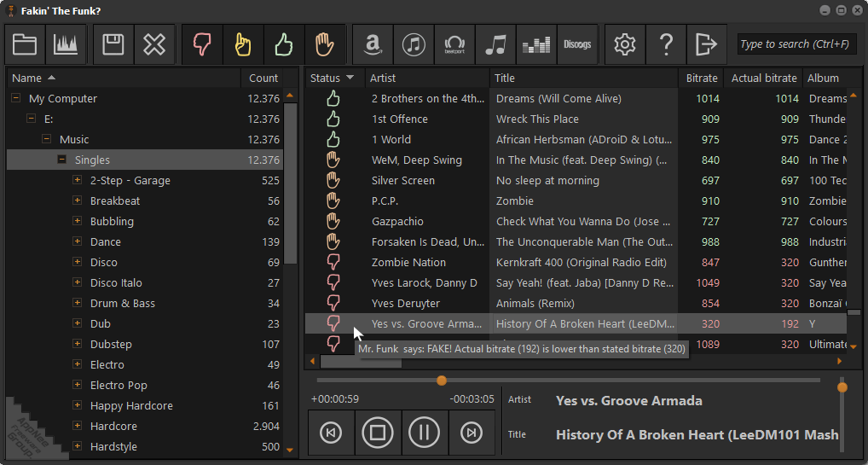
Task: Click the previous track button
Action: (331, 433)
